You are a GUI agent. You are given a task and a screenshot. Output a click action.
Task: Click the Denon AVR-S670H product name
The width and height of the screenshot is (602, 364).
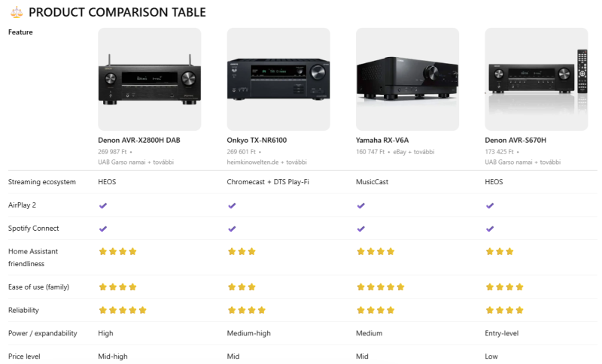click(516, 140)
